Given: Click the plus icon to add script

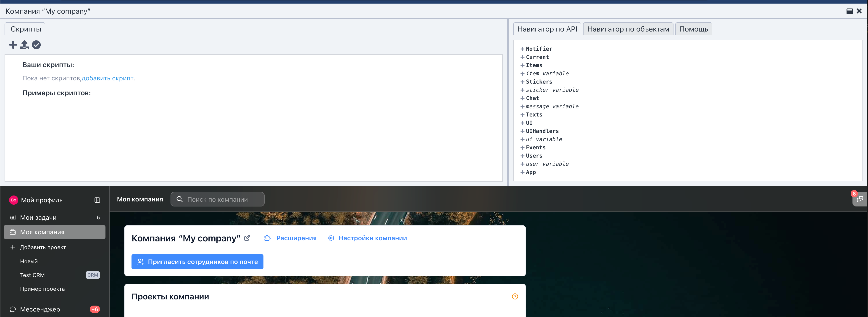Looking at the screenshot, I should point(13,45).
